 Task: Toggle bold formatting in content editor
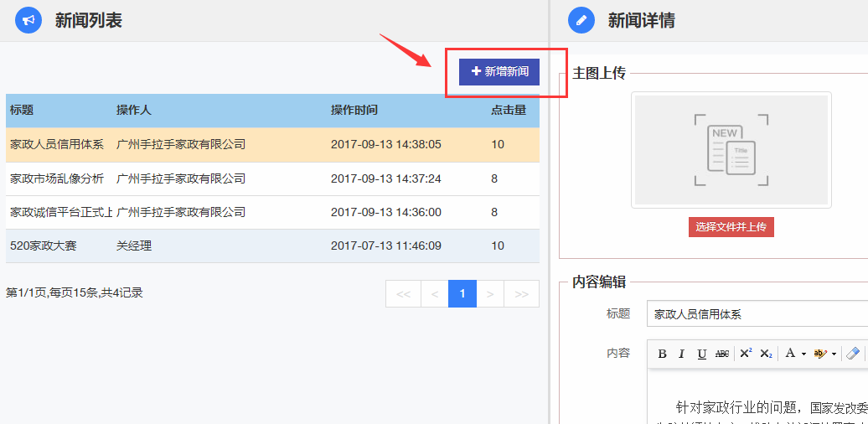click(662, 354)
